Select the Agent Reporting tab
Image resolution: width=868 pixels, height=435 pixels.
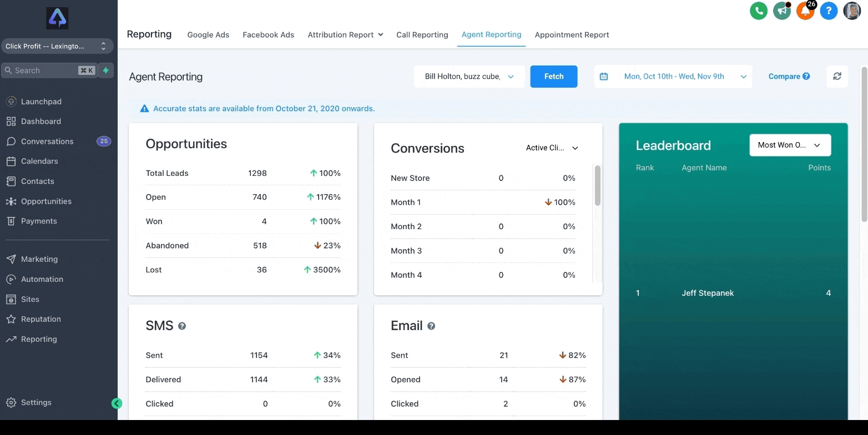(492, 34)
